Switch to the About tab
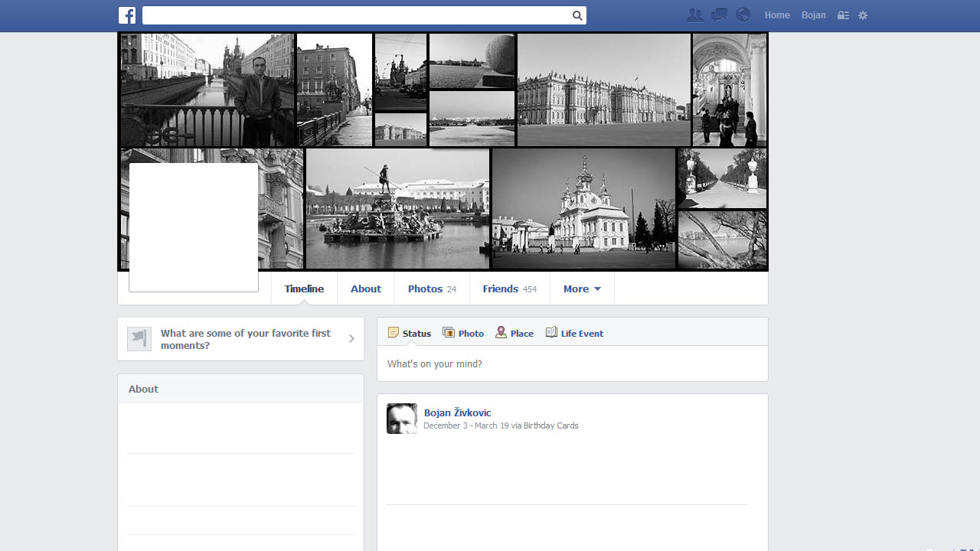The width and height of the screenshot is (980, 551). [x=365, y=289]
